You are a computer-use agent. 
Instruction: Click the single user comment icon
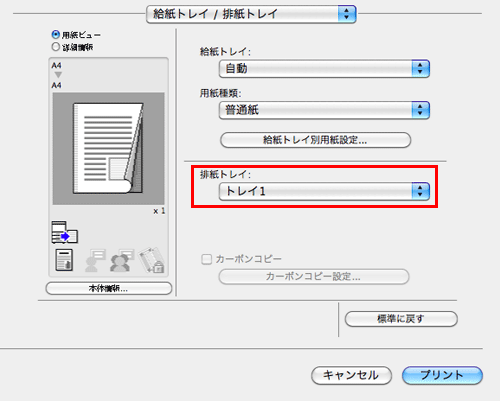[95, 260]
